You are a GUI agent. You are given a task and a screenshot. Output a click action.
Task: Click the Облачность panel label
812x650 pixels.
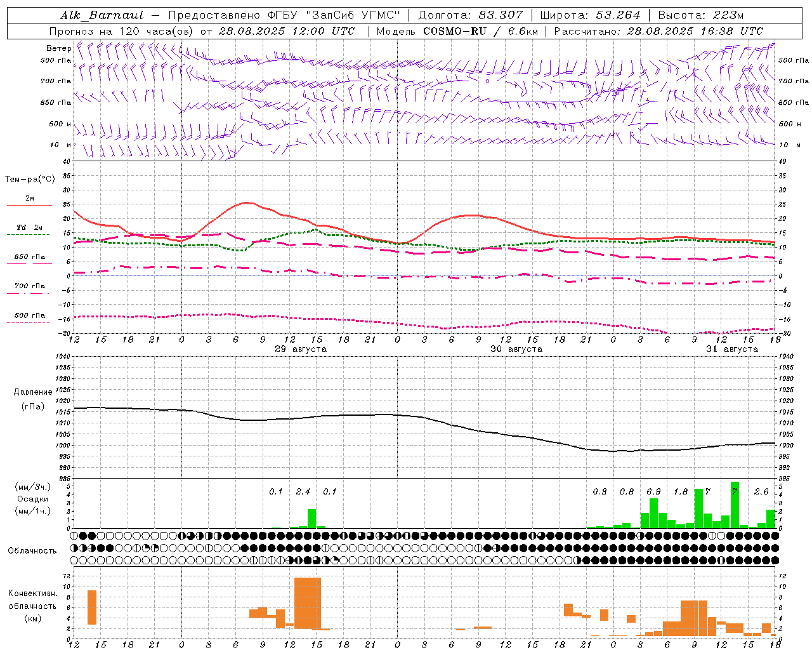[x=32, y=550]
